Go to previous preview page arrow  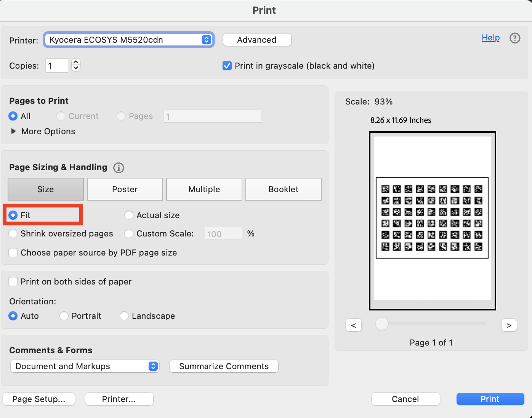coord(354,325)
